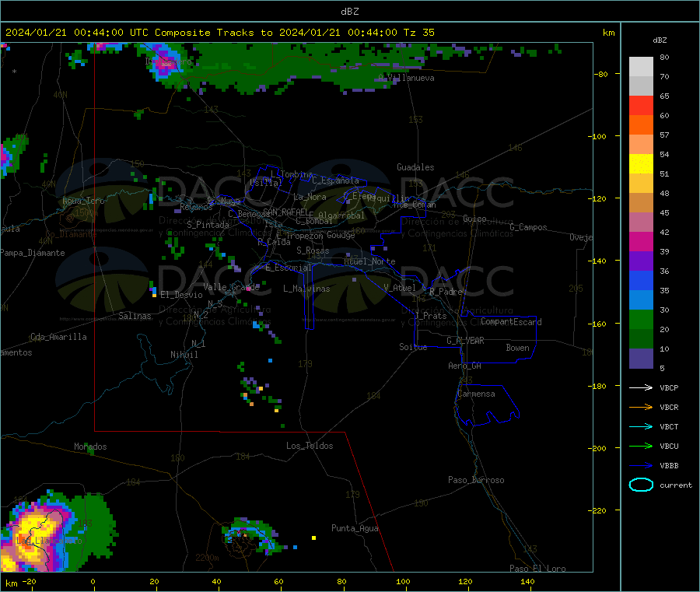Image resolution: width=700 pixels, height=592 pixels.
Task: Click the 'Cda_Amarilla' map label
Action: (58, 337)
